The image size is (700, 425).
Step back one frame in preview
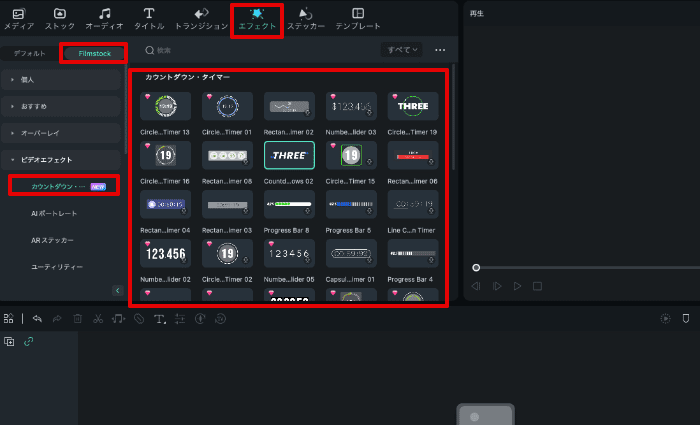[476, 286]
